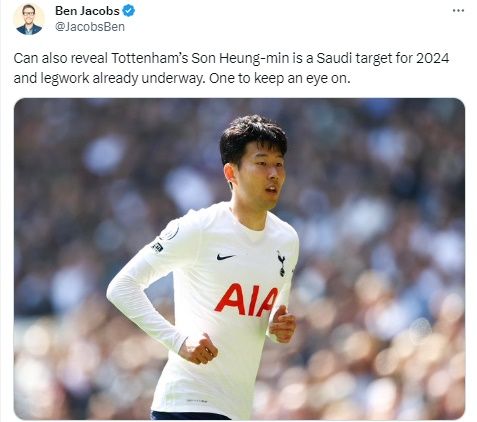Click "legwork already underway" phrase
The width and height of the screenshot is (477, 422).
122,78
